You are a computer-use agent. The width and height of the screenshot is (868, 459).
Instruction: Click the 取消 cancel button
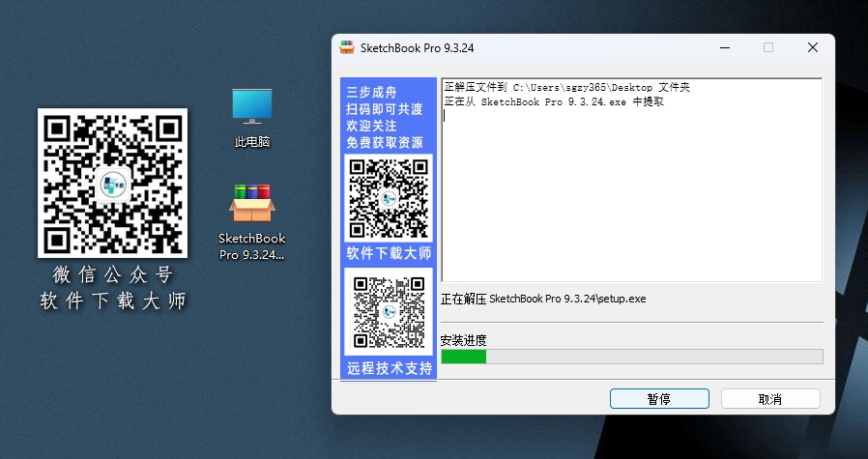point(770,399)
